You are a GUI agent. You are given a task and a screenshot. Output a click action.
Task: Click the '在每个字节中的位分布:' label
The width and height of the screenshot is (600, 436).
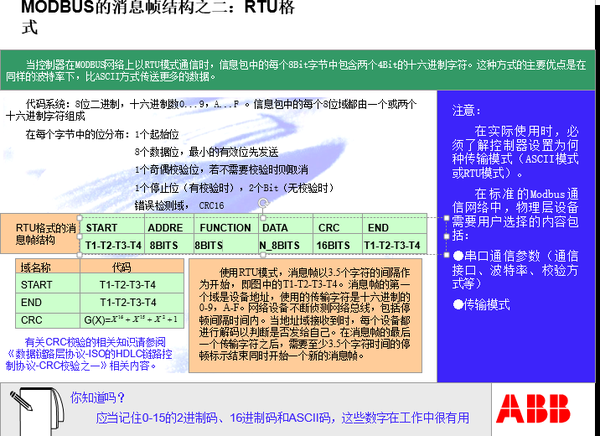(x=78, y=134)
